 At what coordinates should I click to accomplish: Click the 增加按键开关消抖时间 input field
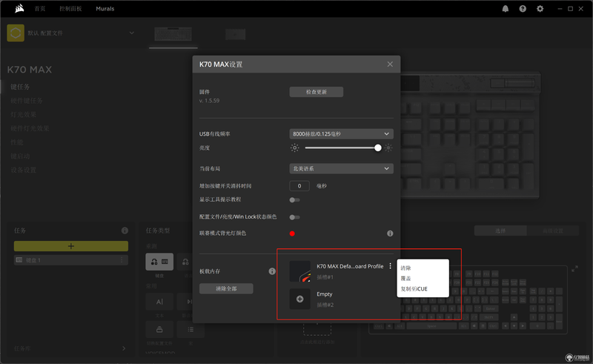(299, 186)
